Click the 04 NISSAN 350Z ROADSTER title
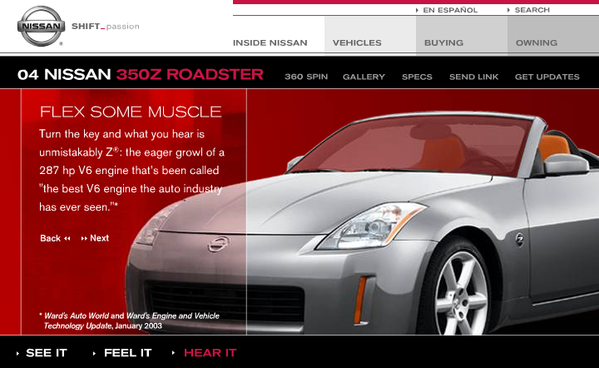599x368 pixels. click(x=140, y=75)
